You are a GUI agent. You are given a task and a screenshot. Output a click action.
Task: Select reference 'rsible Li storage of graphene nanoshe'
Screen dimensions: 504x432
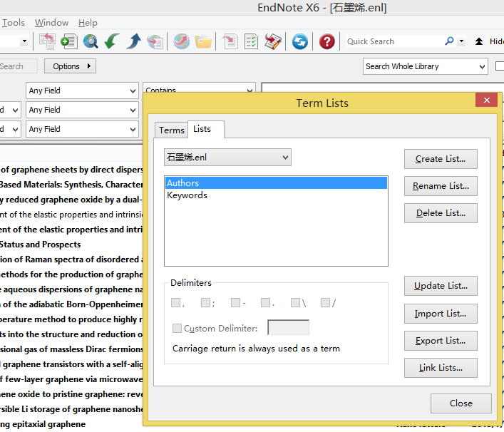click(71, 409)
